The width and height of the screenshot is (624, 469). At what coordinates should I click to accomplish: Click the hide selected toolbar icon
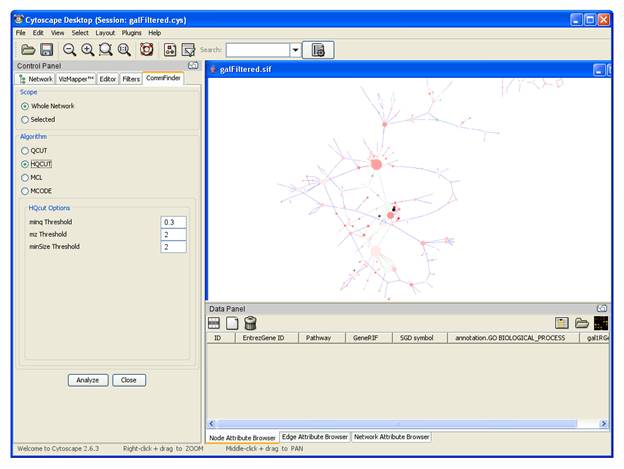pos(188,50)
